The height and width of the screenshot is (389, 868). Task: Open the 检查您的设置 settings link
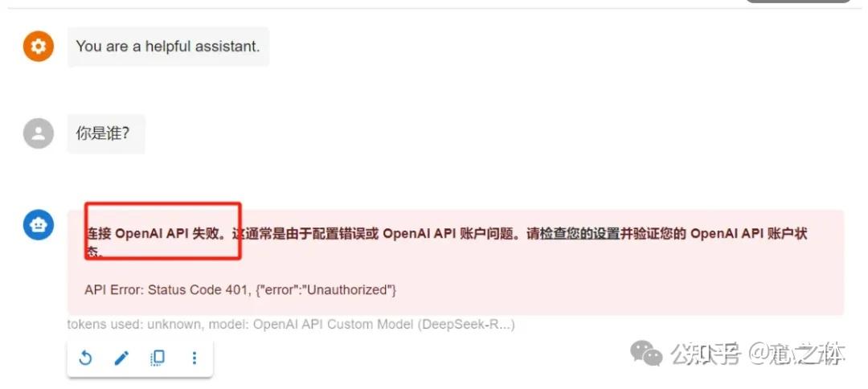(579, 234)
